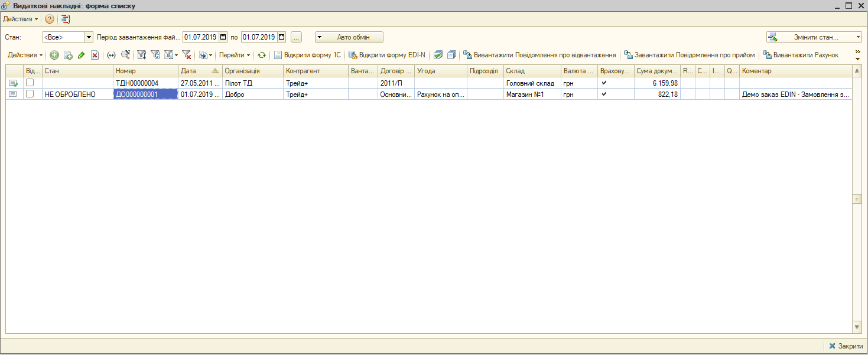Click the Стан <Все> input field
This screenshot has width=868, height=355.
(64, 37)
